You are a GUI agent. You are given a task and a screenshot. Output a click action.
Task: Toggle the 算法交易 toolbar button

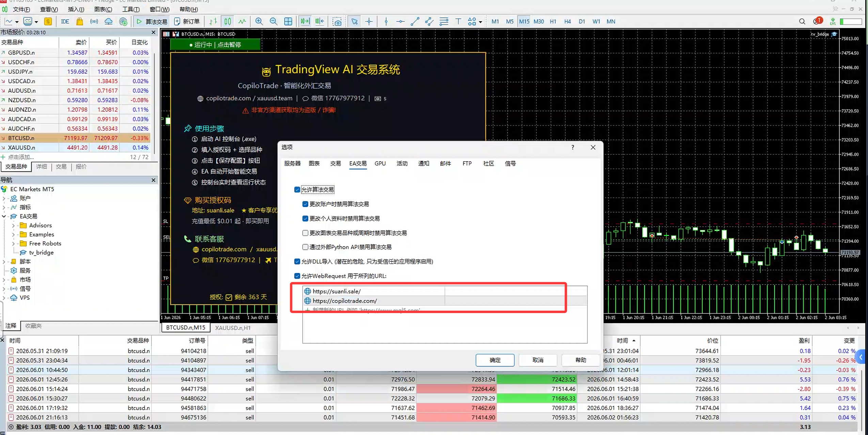(152, 21)
